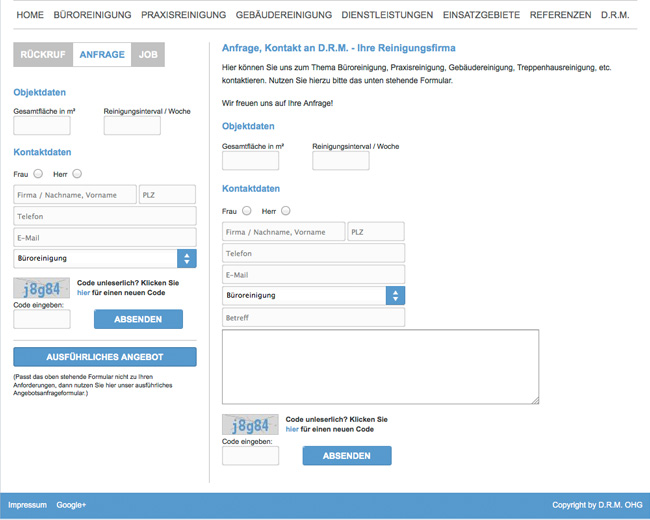Click the Impressum footer link
The image size is (650, 520).
pyautogui.click(x=27, y=505)
